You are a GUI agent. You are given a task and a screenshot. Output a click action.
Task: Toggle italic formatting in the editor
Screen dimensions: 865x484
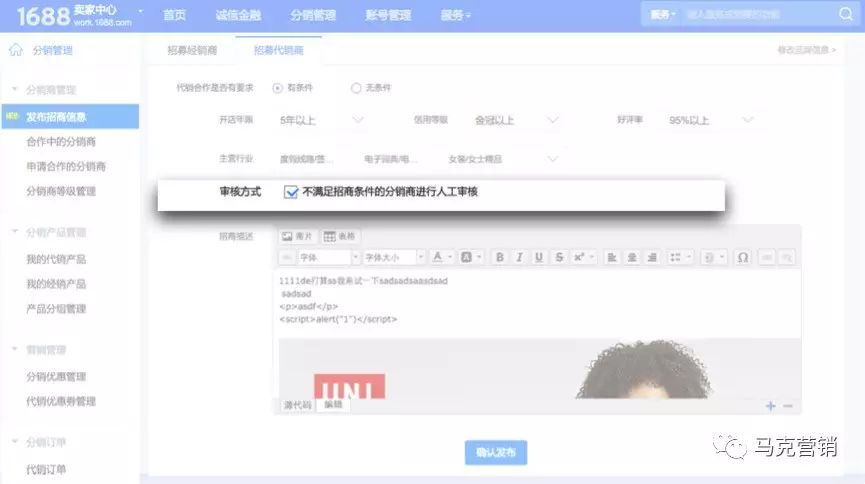pyautogui.click(x=519, y=257)
